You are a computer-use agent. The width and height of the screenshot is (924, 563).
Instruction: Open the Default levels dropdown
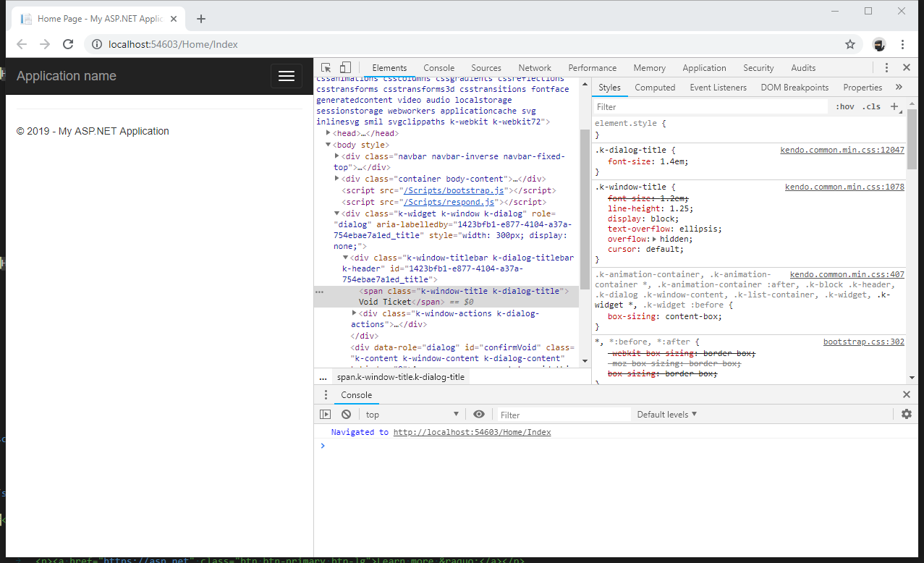click(x=666, y=415)
